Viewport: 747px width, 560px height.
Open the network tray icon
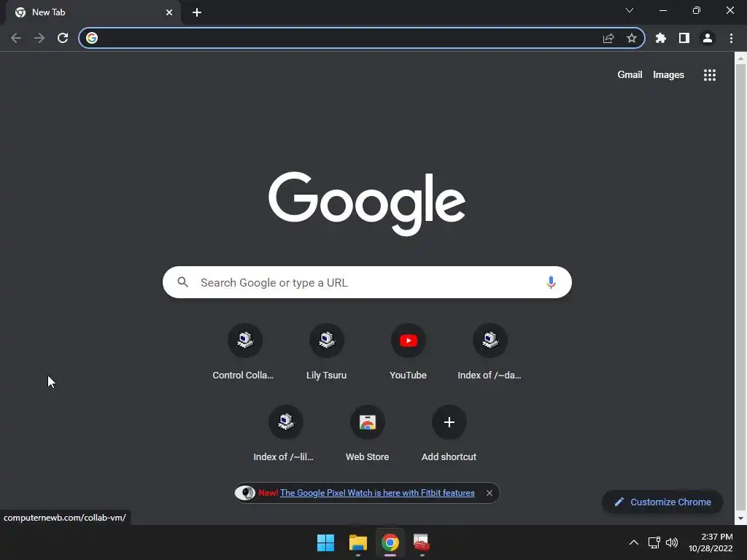(x=654, y=542)
